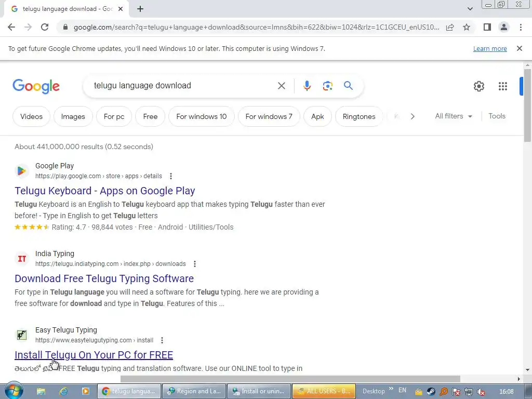Open the network tray icon
The width and height of the screenshot is (532, 399).
click(469, 392)
